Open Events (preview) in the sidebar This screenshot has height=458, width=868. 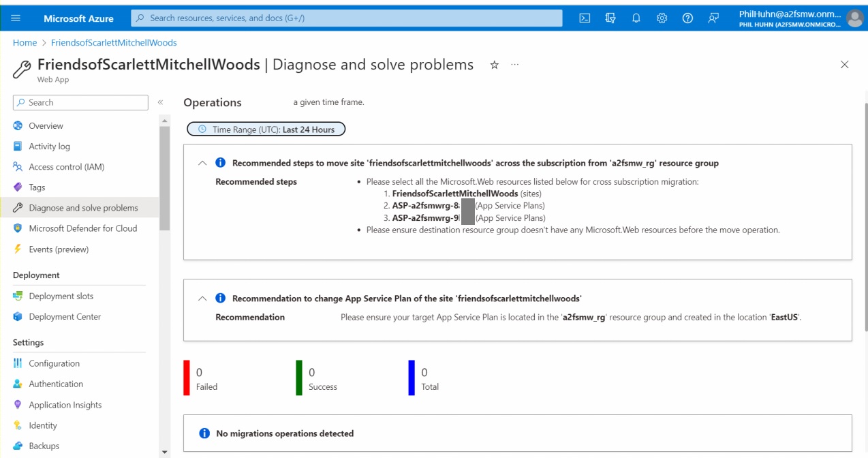pos(59,249)
